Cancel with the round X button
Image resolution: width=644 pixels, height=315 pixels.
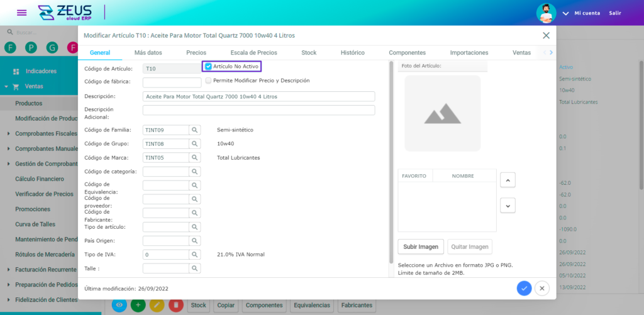pyautogui.click(x=541, y=289)
